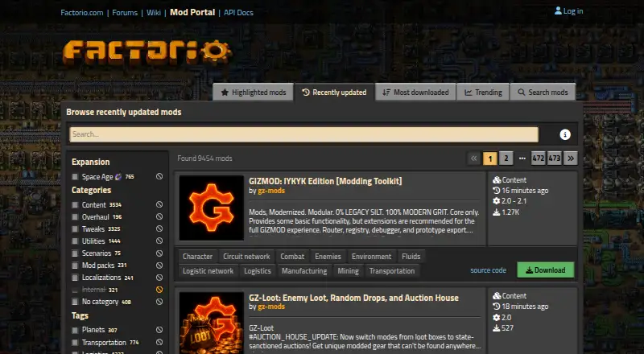Click the Circuit network tag
Image resolution: width=644 pixels, height=354 pixels.
246,257
